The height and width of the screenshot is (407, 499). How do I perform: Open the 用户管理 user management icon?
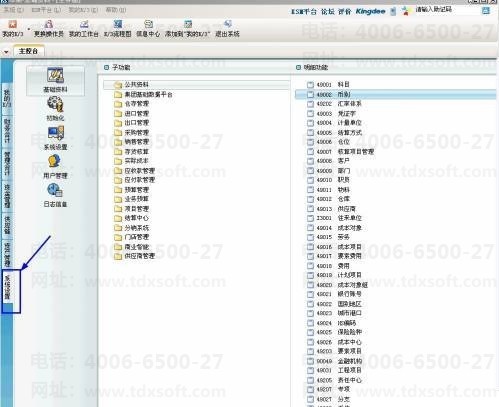click(55, 167)
